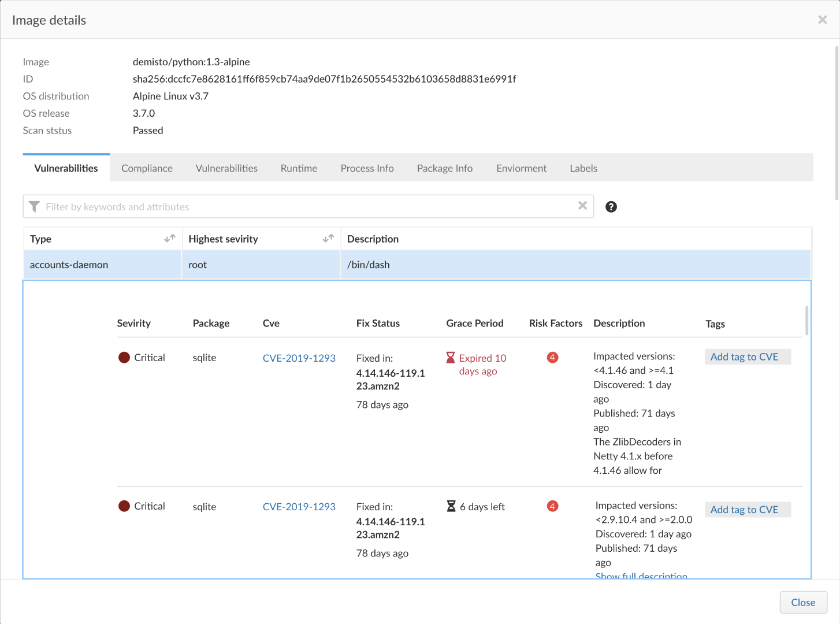This screenshot has height=624, width=840.
Task: Click the Expired 10 days ago text
Action: [x=482, y=365]
